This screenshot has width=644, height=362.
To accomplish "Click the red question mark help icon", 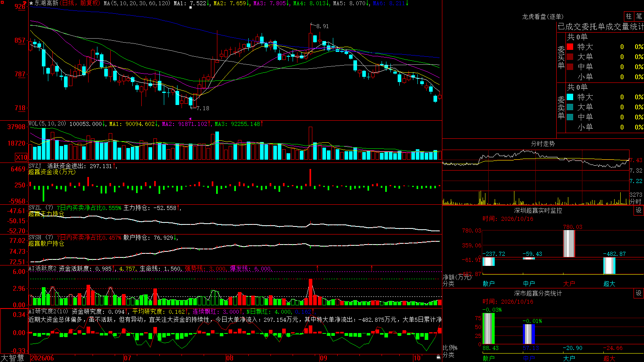I will pyautogui.click(x=25, y=3).
